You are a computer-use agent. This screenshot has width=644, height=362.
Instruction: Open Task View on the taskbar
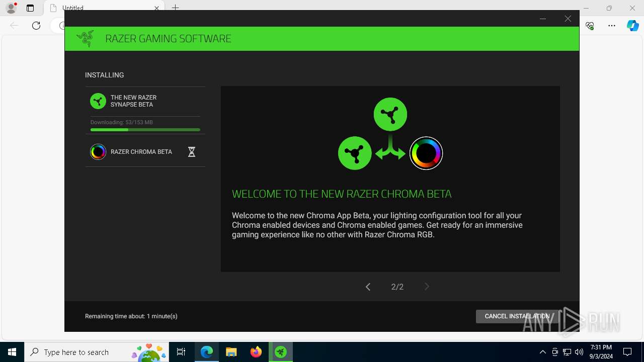click(181, 352)
